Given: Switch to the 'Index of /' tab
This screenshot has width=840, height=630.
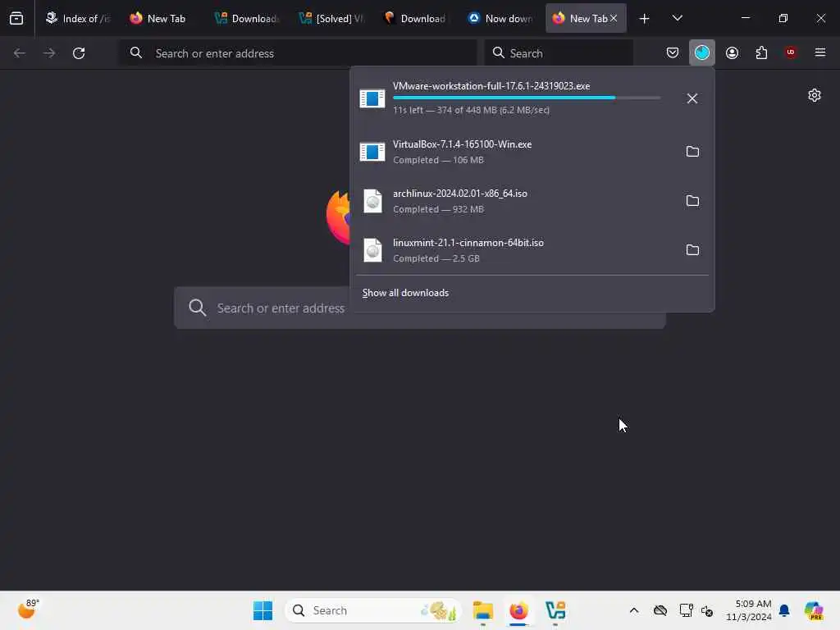Looking at the screenshot, I should pos(79,18).
